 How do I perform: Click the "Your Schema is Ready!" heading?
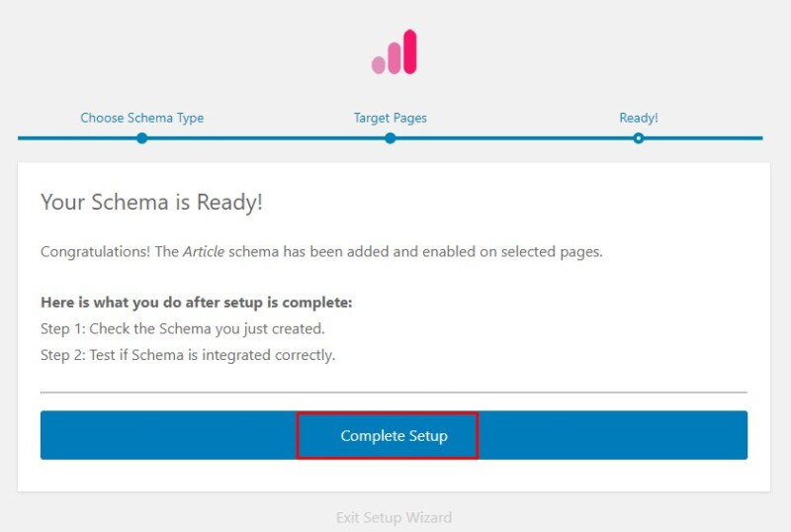pyautogui.click(x=151, y=203)
